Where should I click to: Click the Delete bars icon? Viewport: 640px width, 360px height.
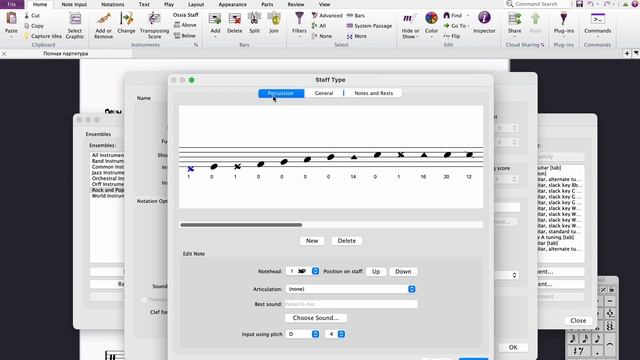click(235, 19)
